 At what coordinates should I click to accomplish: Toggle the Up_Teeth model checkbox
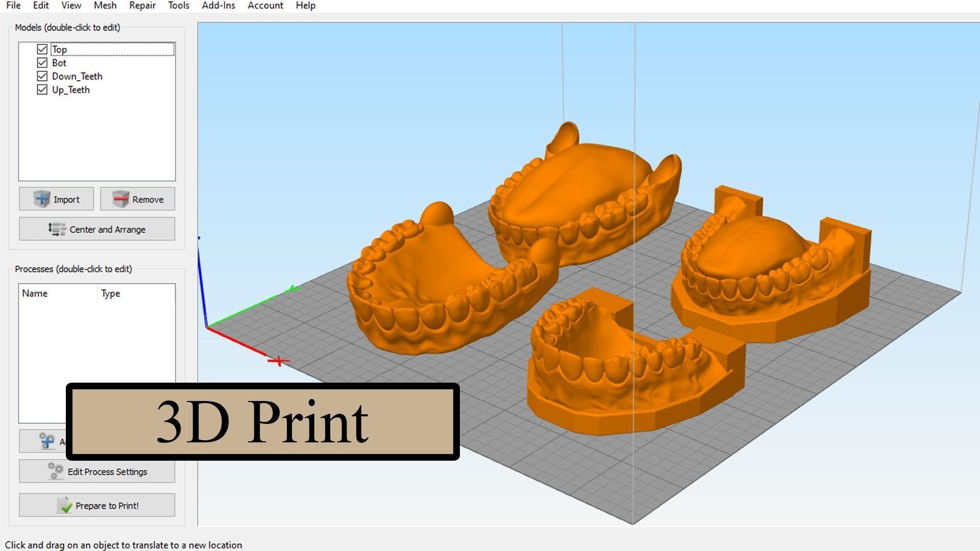pos(42,90)
